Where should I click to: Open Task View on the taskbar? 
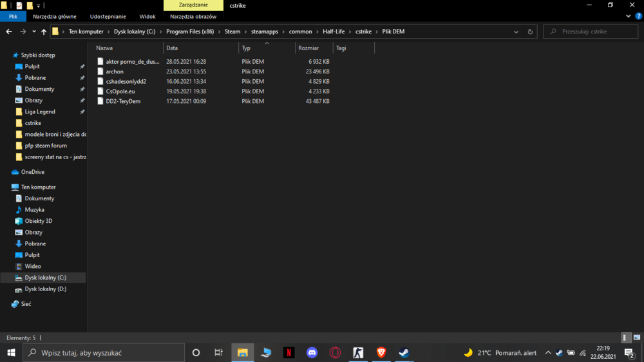point(218,352)
